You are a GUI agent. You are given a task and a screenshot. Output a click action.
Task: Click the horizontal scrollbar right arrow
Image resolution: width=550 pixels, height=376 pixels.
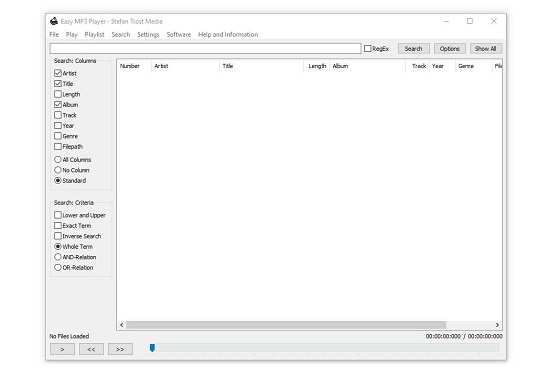click(497, 325)
